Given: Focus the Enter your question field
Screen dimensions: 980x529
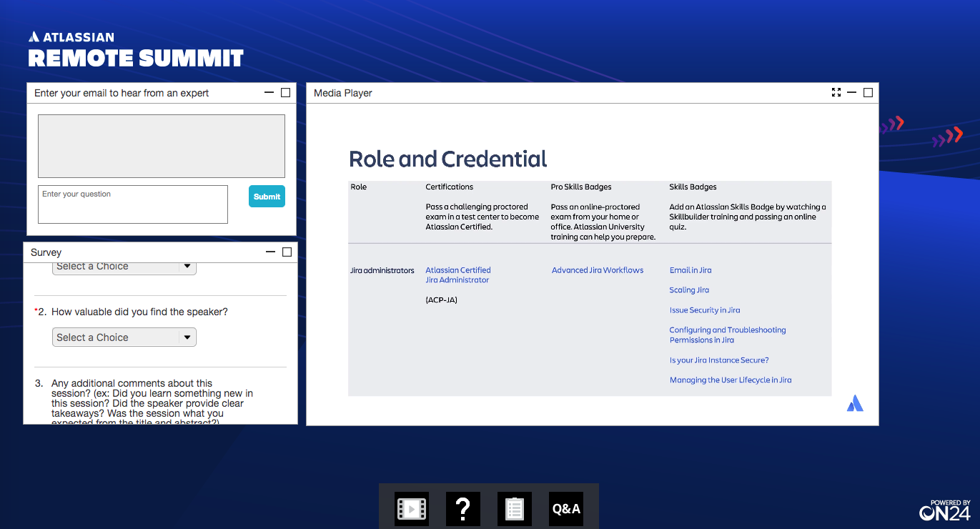Looking at the screenshot, I should [133, 204].
